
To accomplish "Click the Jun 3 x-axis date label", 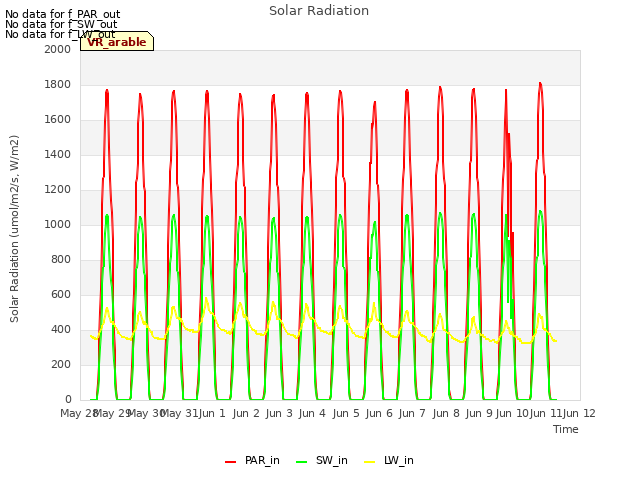I will (x=279, y=413).
